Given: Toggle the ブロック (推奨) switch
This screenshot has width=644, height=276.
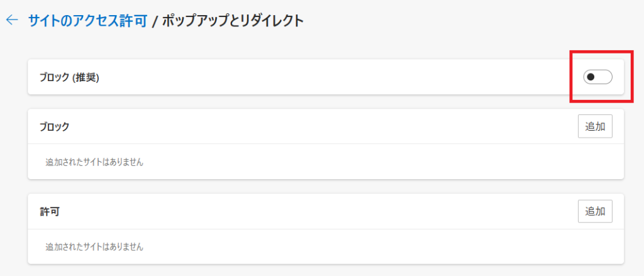Looking at the screenshot, I should point(597,77).
